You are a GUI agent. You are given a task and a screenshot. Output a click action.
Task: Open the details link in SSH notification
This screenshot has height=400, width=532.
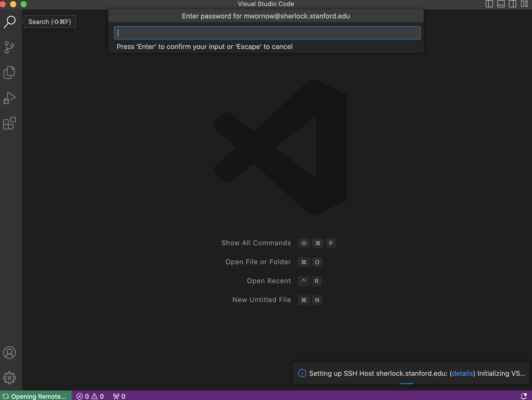(462, 373)
